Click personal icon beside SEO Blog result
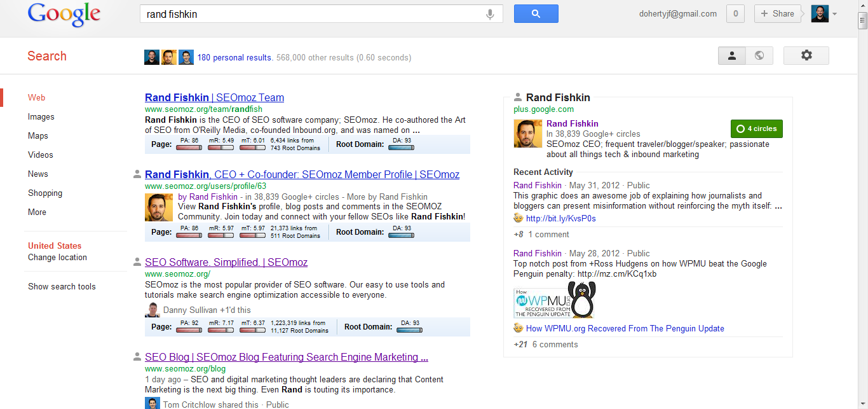Image resolution: width=868 pixels, height=409 pixels. click(137, 357)
